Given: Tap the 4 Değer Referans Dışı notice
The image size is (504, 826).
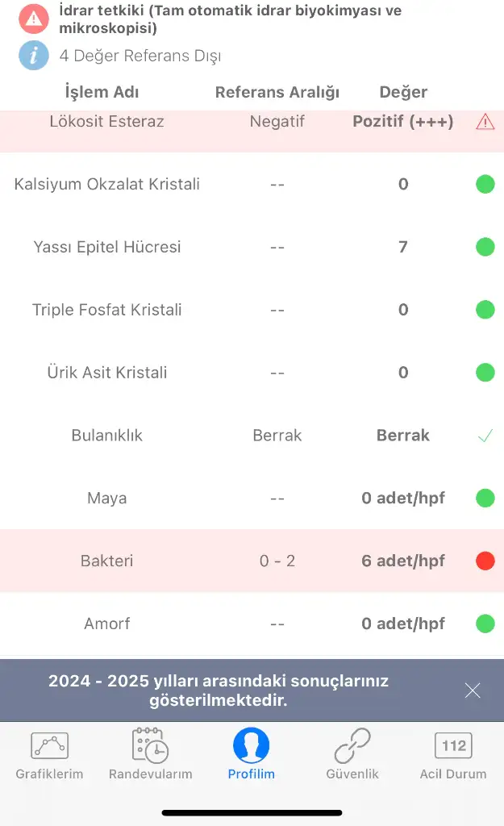Looking at the screenshot, I should pyautogui.click(x=140, y=56).
